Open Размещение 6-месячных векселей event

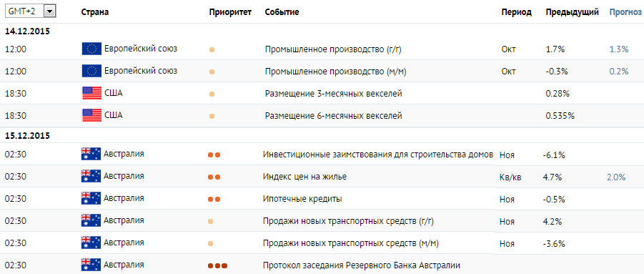(333, 116)
